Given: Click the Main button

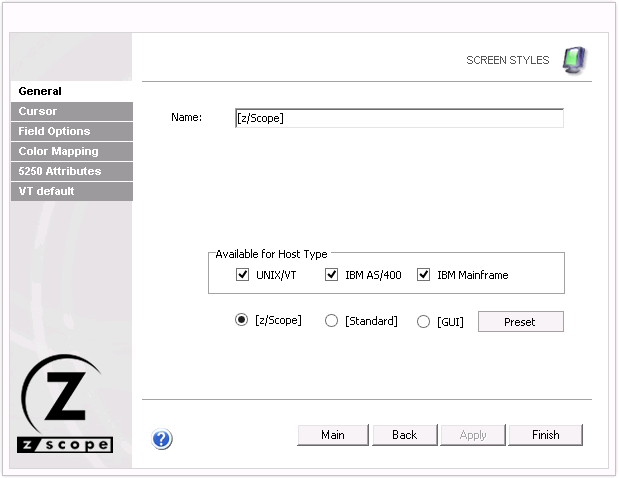Looking at the screenshot, I should 333,435.
